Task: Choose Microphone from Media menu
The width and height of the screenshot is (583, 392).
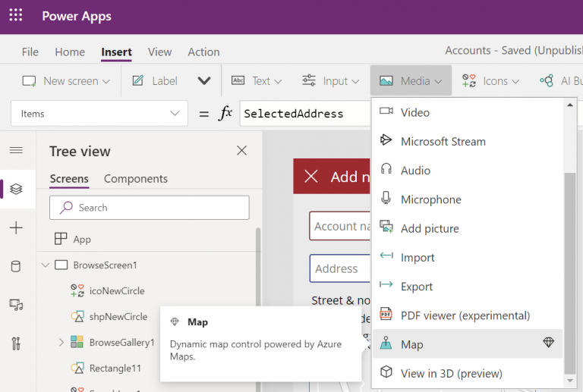Action: (468, 199)
